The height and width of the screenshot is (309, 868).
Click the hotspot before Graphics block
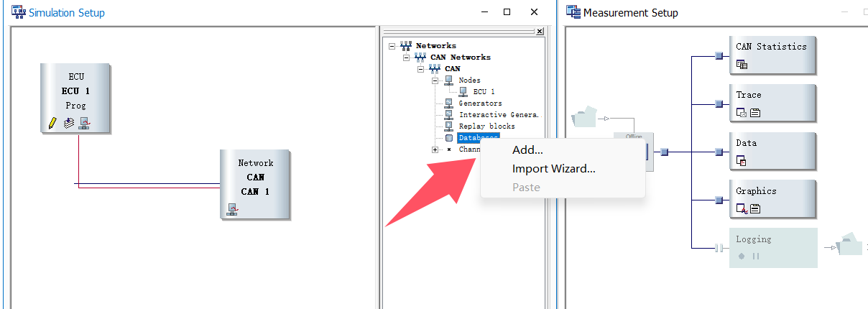tap(719, 200)
